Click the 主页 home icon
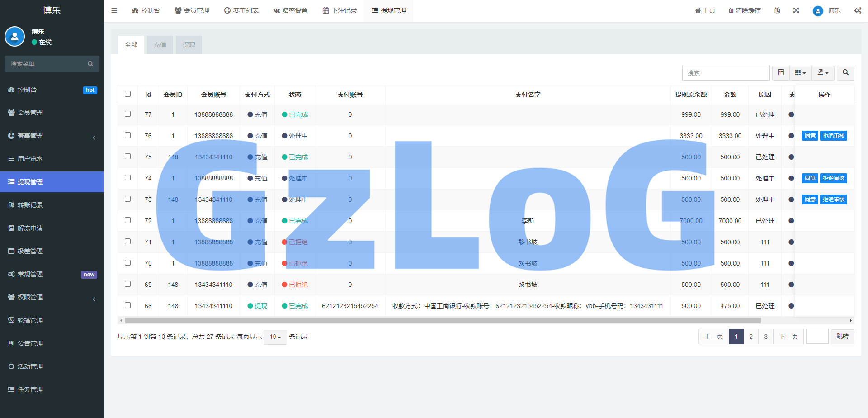 pyautogui.click(x=698, y=10)
